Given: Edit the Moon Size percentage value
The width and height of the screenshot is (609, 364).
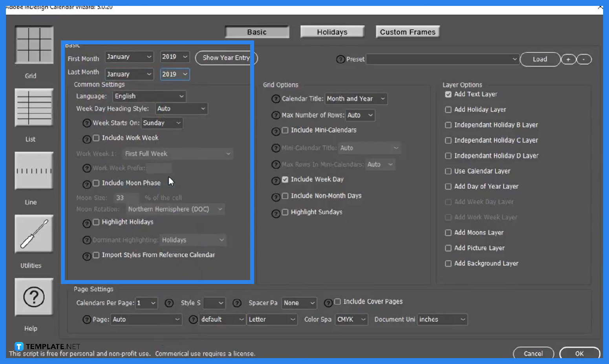Looking at the screenshot, I should [126, 198].
